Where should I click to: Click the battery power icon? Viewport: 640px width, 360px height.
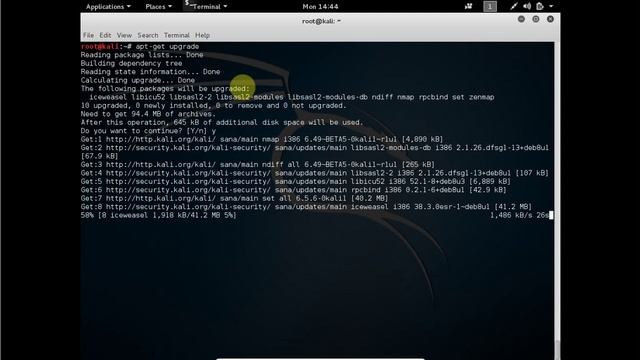pos(540,6)
